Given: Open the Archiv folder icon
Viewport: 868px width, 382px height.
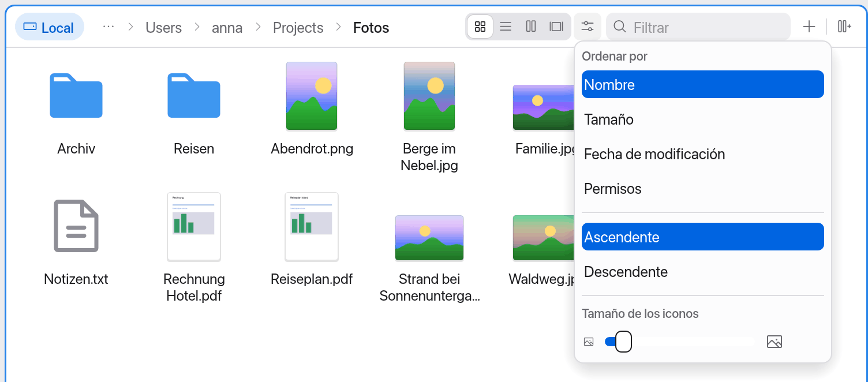Looking at the screenshot, I should coord(76,96).
